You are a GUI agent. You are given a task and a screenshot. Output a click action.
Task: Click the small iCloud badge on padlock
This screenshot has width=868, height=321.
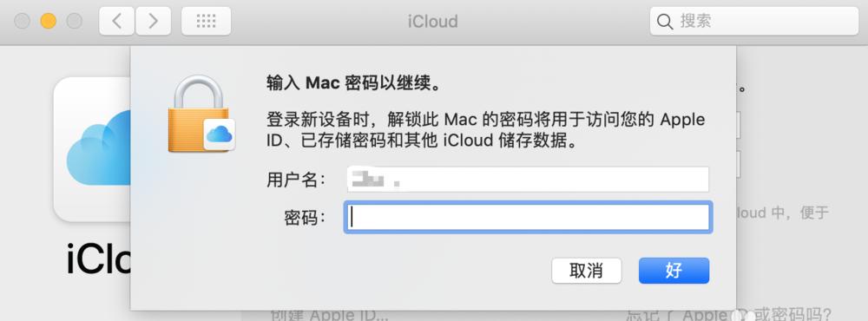tap(220, 134)
